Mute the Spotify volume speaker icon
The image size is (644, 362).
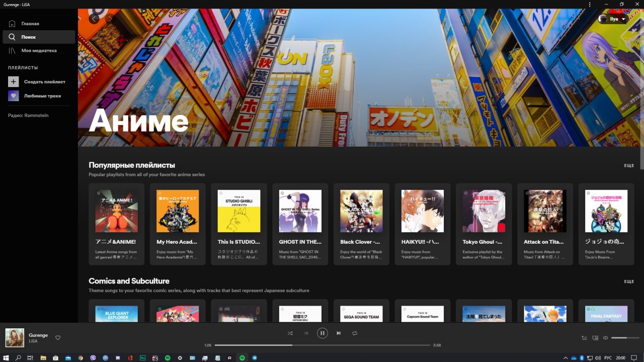pyautogui.click(x=606, y=338)
